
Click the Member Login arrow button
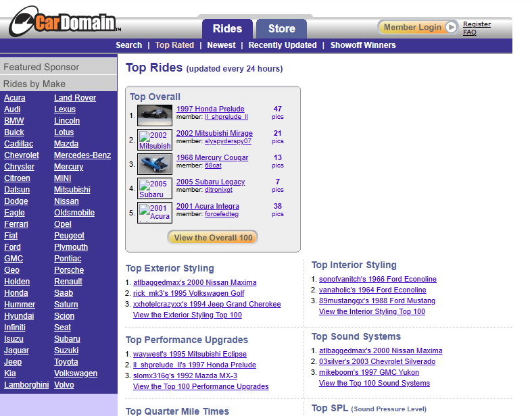(x=451, y=28)
